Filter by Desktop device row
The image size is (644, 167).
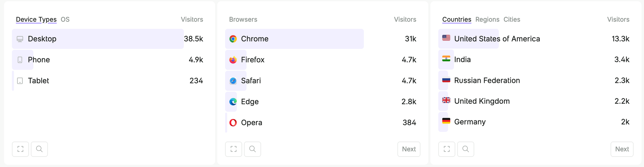pyautogui.click(x=42, y=39)
